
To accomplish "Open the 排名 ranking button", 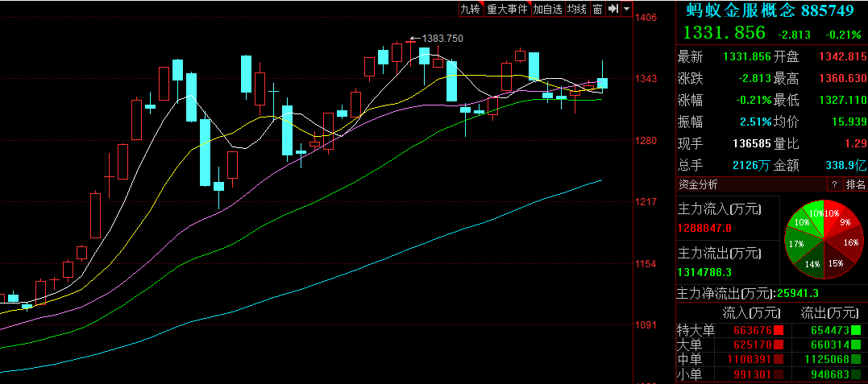I will pyautogui.click(x=855, y=185).
